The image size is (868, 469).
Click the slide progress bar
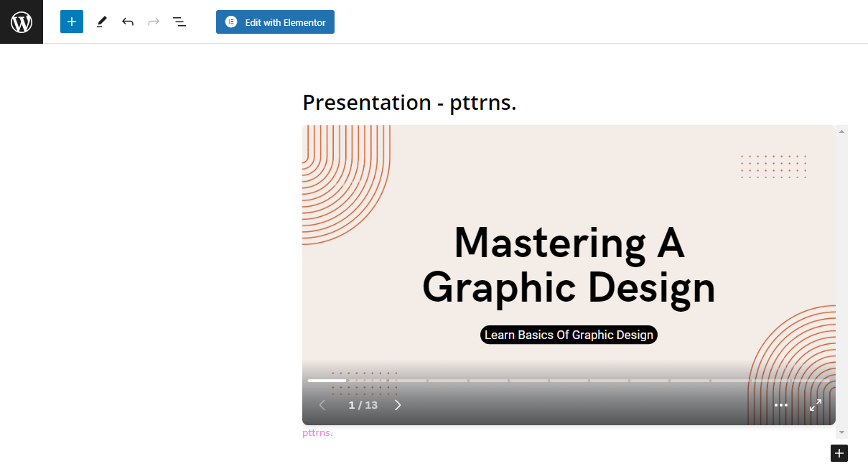click(x=569, y=381)
